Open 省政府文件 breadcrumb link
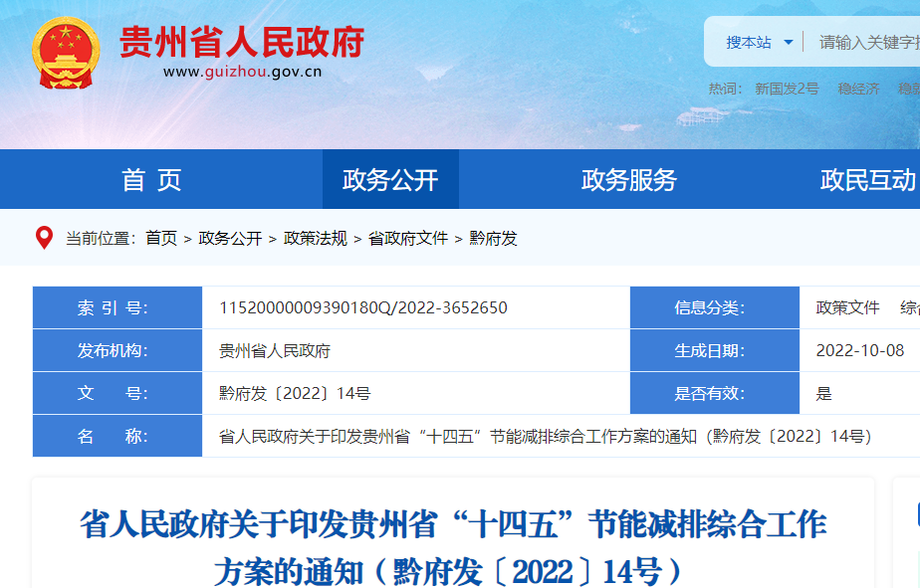 408,238
